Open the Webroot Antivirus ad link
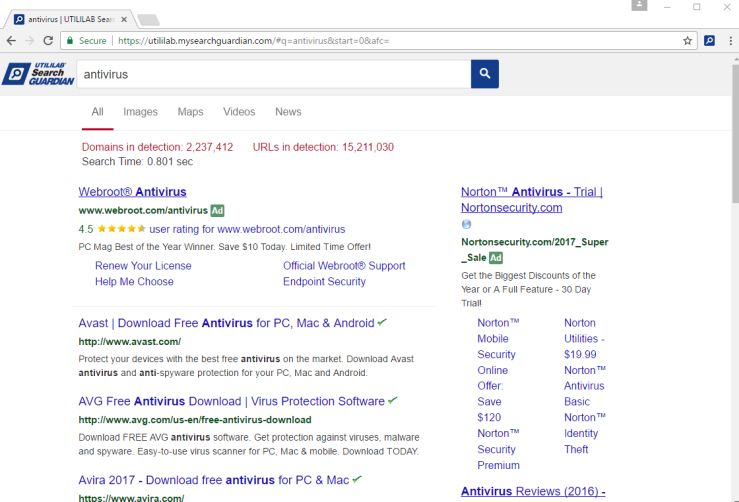The width and height of the screenshot is (739, 502). click(132, 192)
